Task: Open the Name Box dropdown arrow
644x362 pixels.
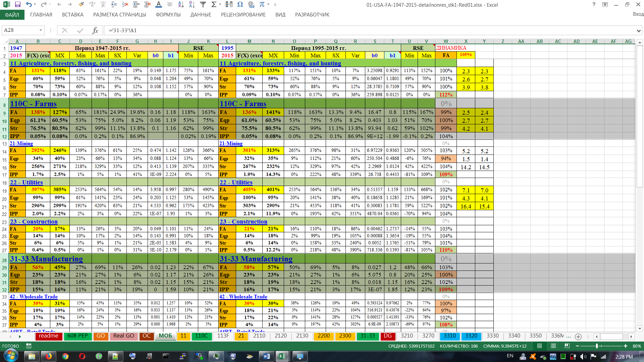Action: pyautogui.click(x=41, y=31)
